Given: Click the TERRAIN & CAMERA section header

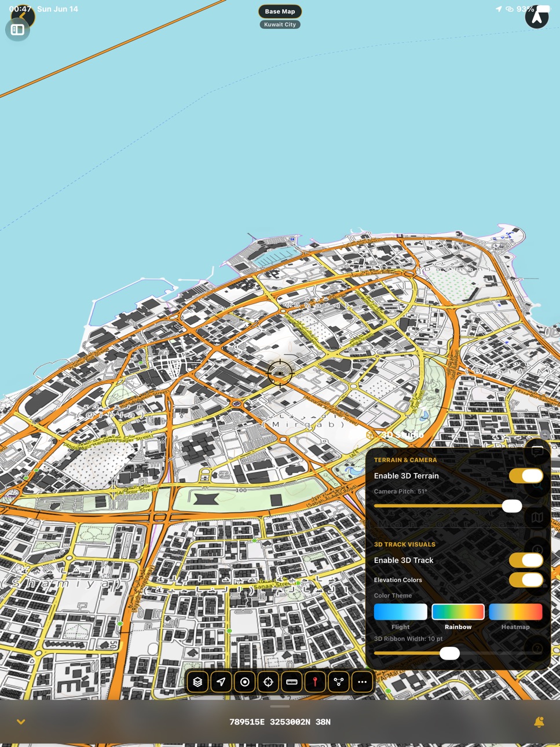Looking at the screenshot, I should [x=405, y=460].
